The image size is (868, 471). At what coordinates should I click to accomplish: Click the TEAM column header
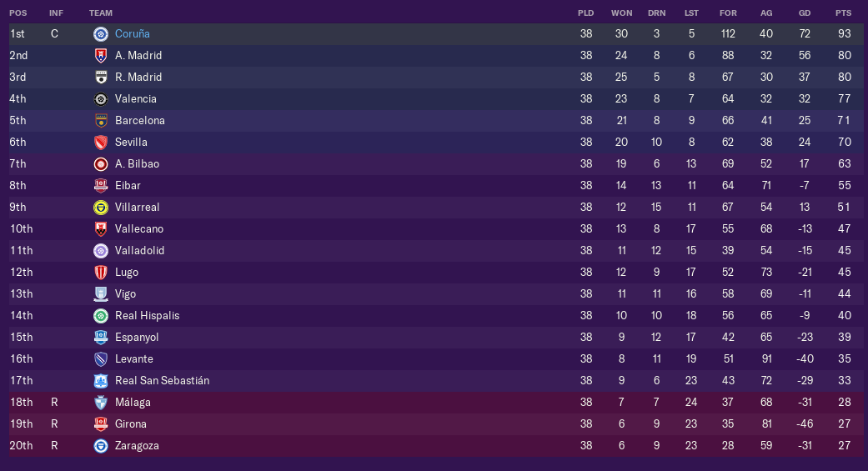point(101,13)
